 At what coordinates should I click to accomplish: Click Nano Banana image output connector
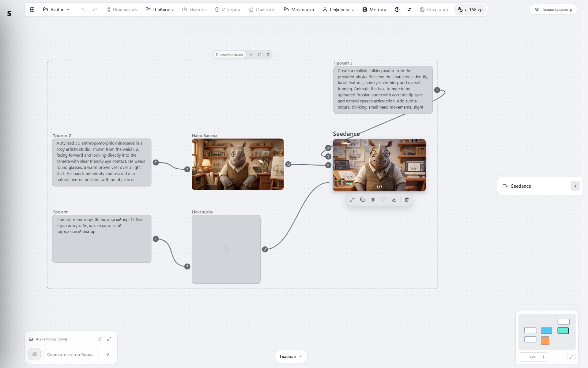[x=288, y=164]
